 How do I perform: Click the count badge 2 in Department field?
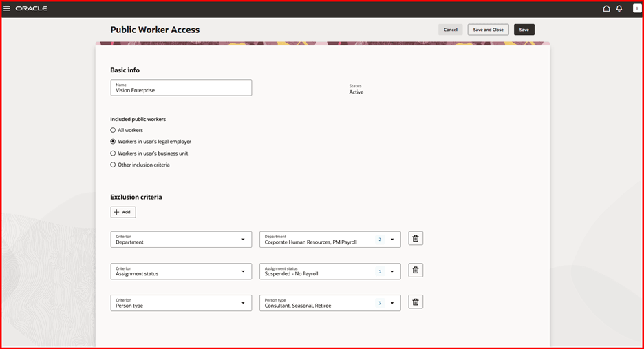coord(380,240)
